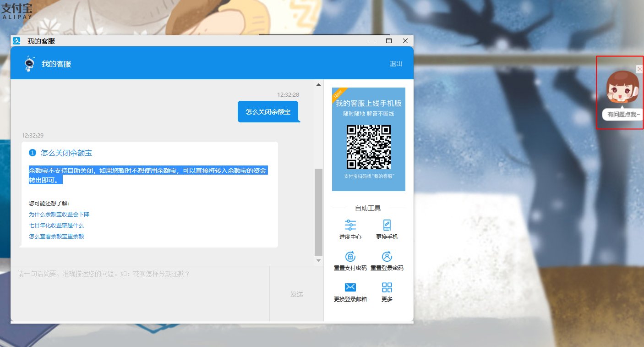
Task: Close the floating 有问题点我 assistant widget
Action: coord(639,69)
